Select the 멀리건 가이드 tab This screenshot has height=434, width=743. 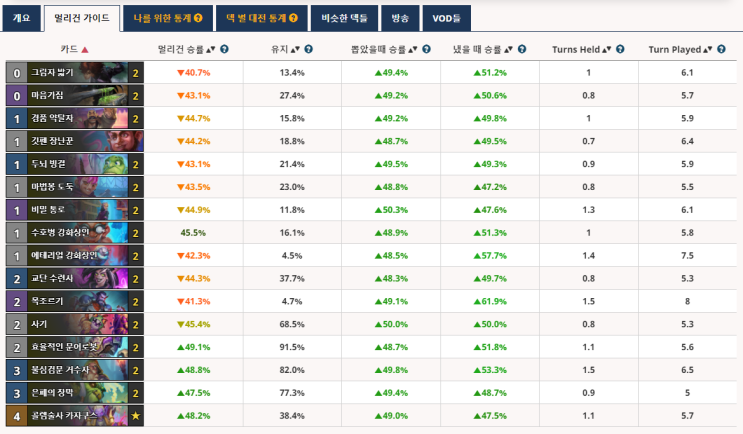[x=82, y=18]
